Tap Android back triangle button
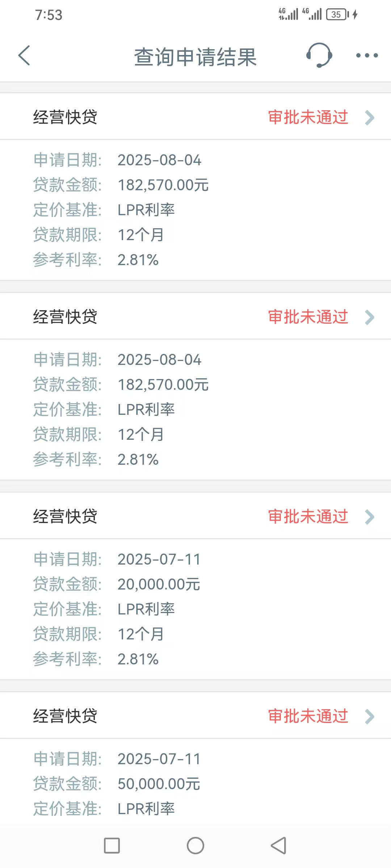This screenshot has width=391, height=868. 278,846
